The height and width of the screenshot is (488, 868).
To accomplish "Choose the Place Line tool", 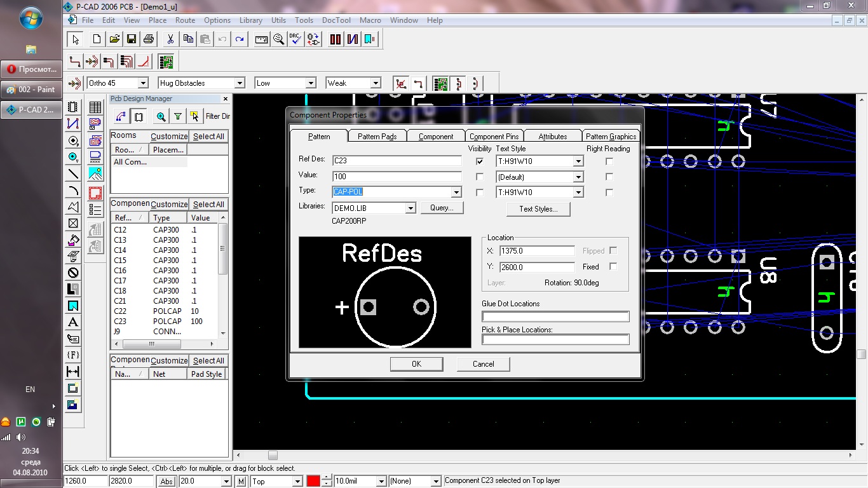I will (73, 173).
